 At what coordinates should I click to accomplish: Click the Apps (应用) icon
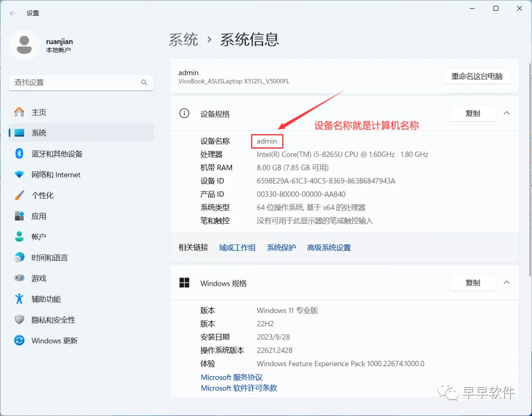[x=19, y=216]
